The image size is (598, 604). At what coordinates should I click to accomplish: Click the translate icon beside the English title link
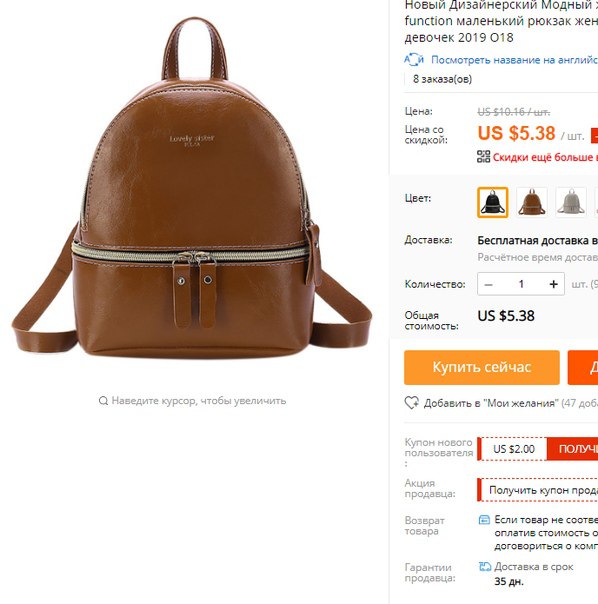[414, 60]
